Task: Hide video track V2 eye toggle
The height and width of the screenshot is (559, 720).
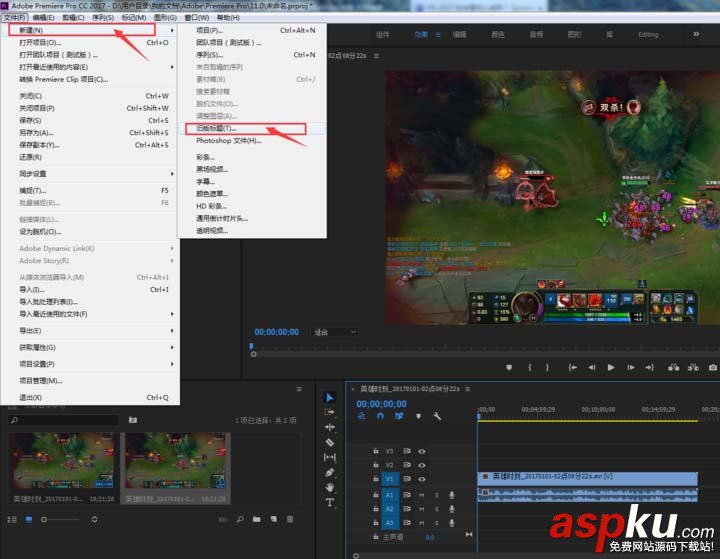Action: 422,465
